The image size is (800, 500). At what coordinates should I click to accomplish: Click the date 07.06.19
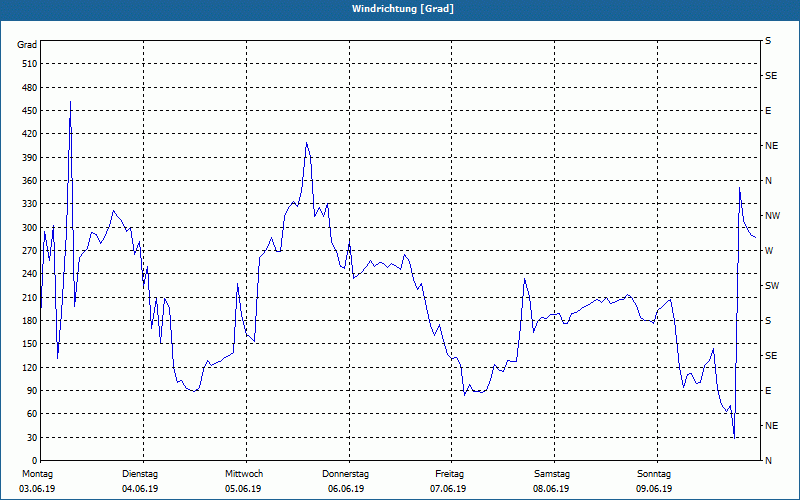448,489
